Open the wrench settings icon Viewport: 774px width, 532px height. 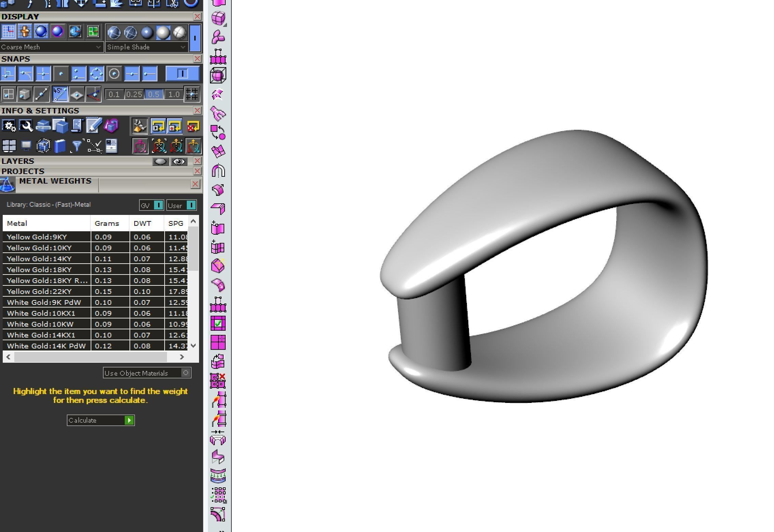coord(26,126)
